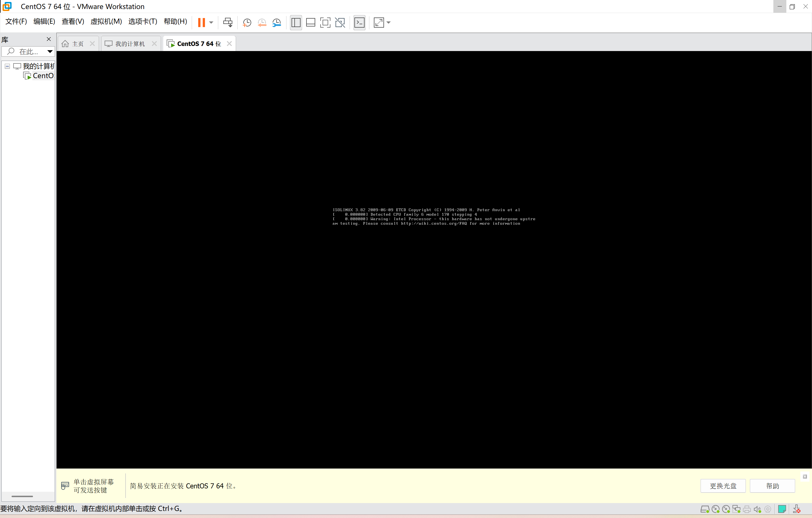The image size is (812, 518).
Task: Toggle the thumbnail bar view
Action: pyautogui.click(x=310, y=23)
